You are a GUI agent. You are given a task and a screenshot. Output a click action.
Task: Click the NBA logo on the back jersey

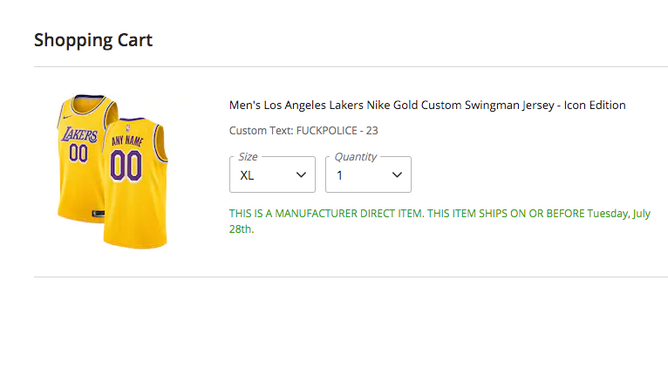point(128,127)
